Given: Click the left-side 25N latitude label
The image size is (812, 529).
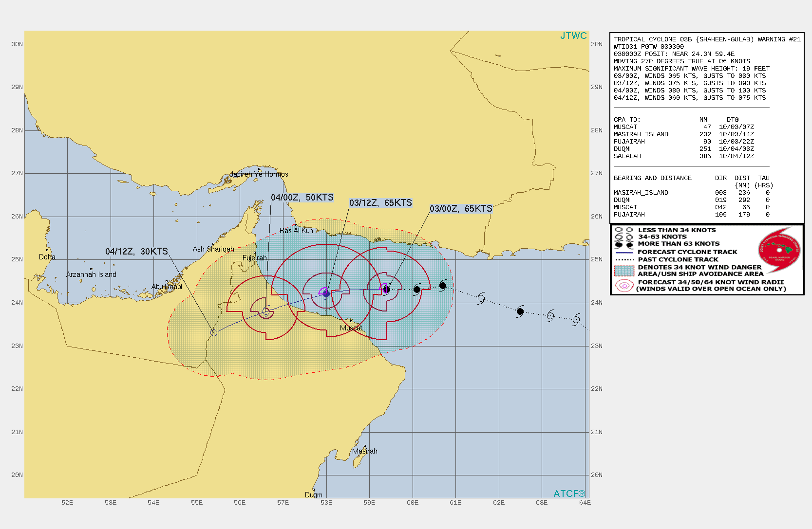Looking at the screenshot, I should click(17, 259).
